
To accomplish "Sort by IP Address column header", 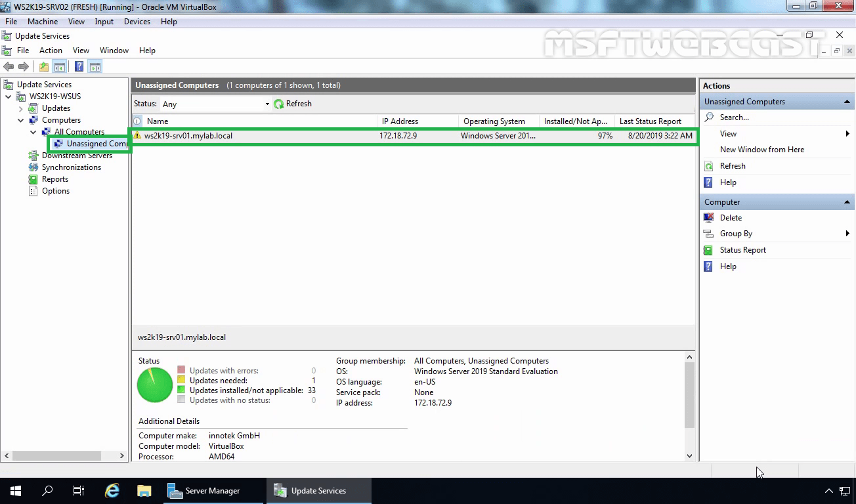I will [x=400, y=121].
